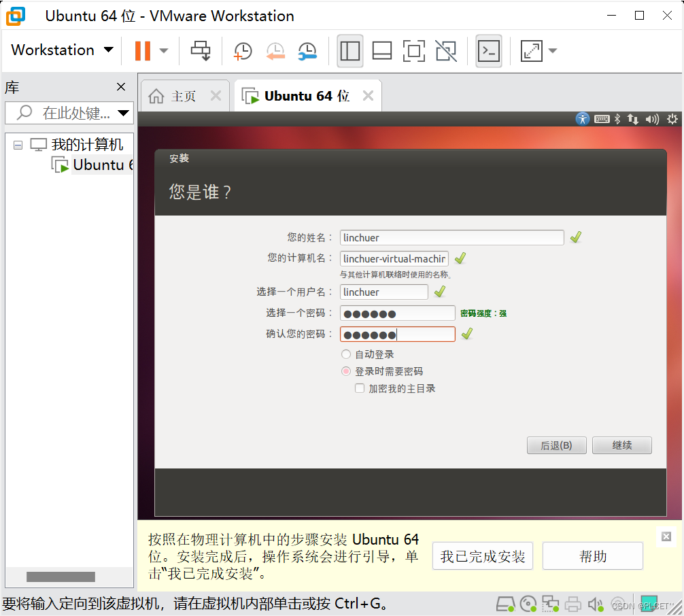
Task: Enter full screen mode icon
Action: coord(413,51)
